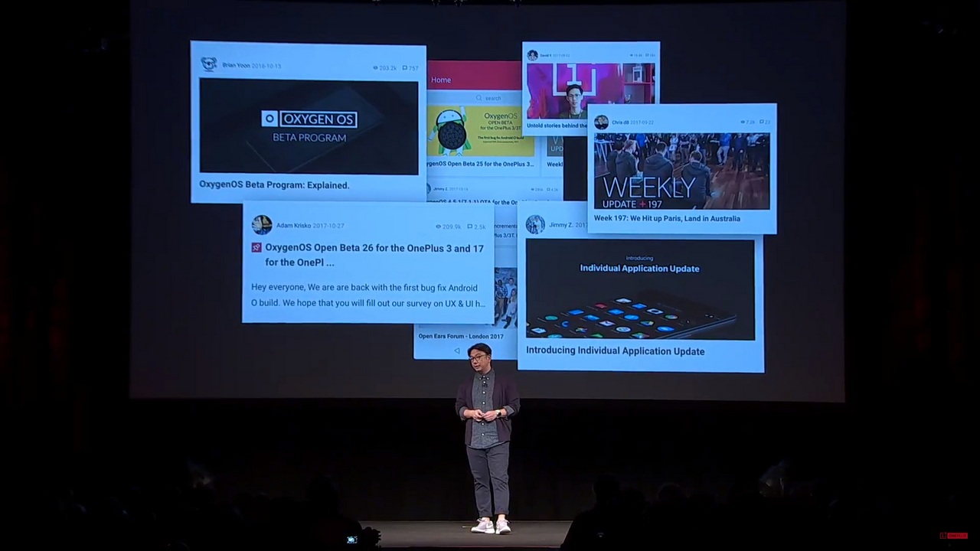Open the 2.5k comments icon
The image size is (980, 551).
pos(470,227)
